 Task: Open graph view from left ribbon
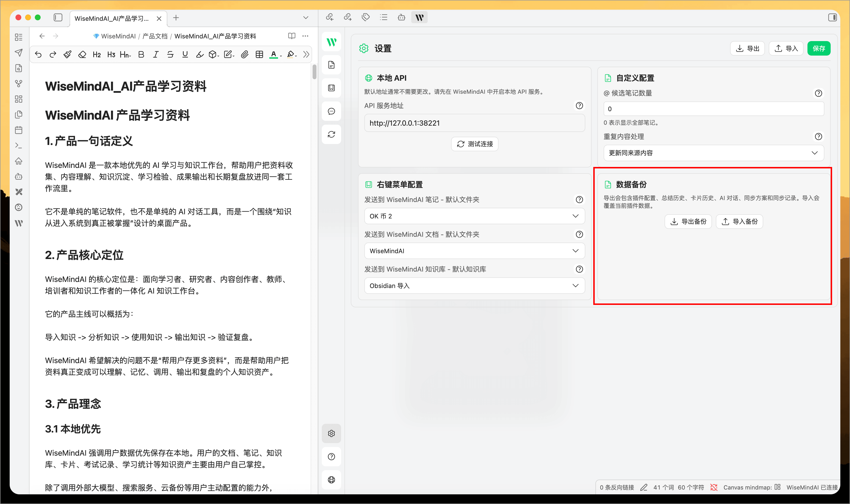pyautogui.click(x=19, y=84)
